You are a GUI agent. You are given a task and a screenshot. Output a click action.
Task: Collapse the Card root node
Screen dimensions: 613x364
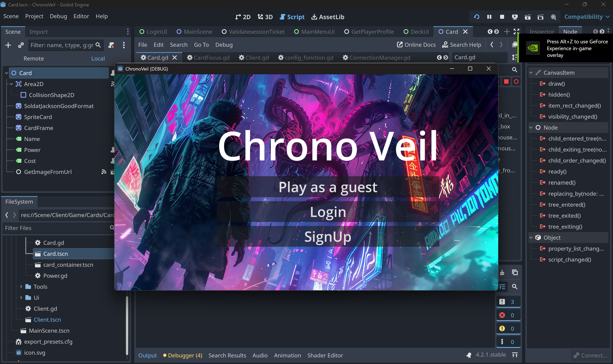7,73
